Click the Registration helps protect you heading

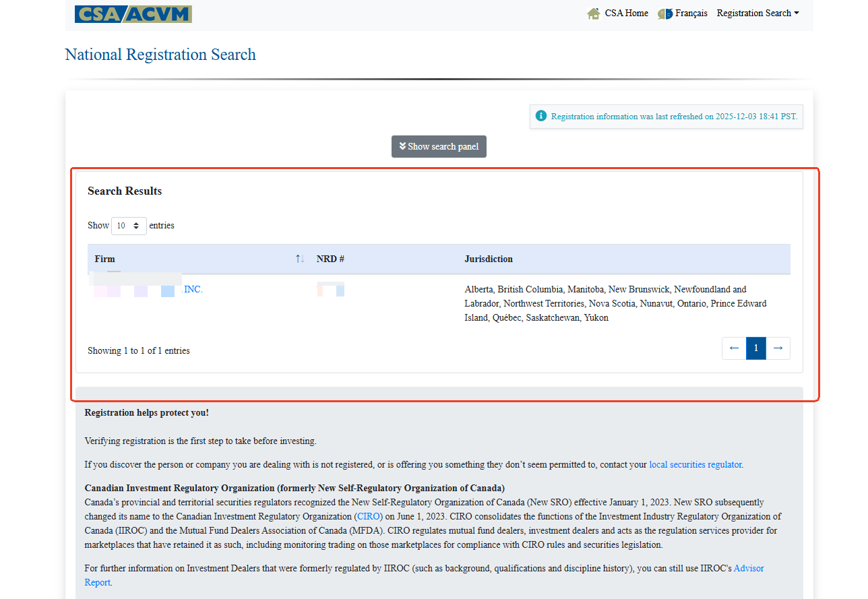coord(147,412)
